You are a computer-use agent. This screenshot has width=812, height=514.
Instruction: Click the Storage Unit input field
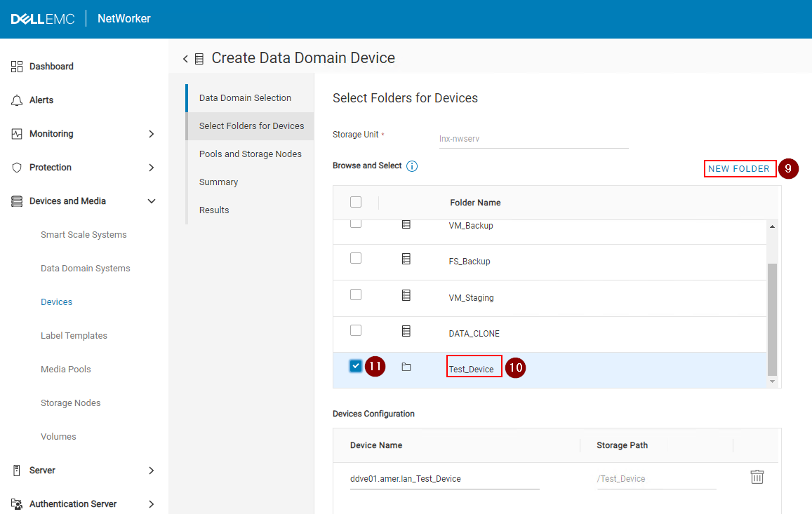[x=533, y=138]
